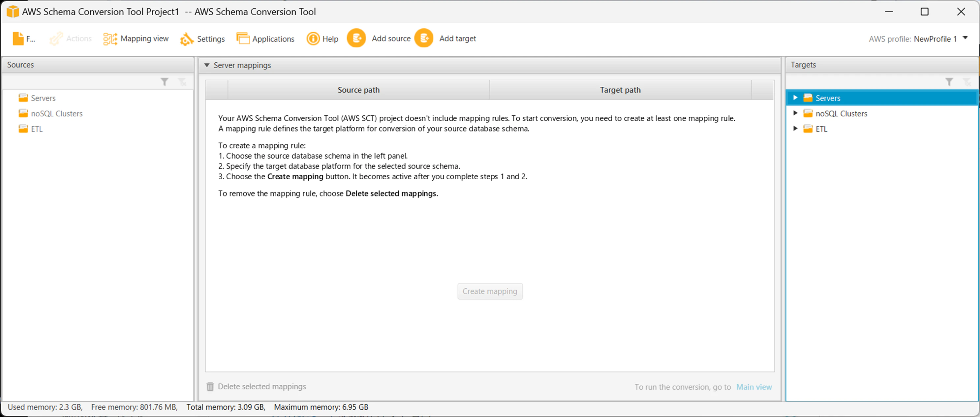Follow the Main view link
The height and width of the screenshot is (417, 980).
point(754,387)
